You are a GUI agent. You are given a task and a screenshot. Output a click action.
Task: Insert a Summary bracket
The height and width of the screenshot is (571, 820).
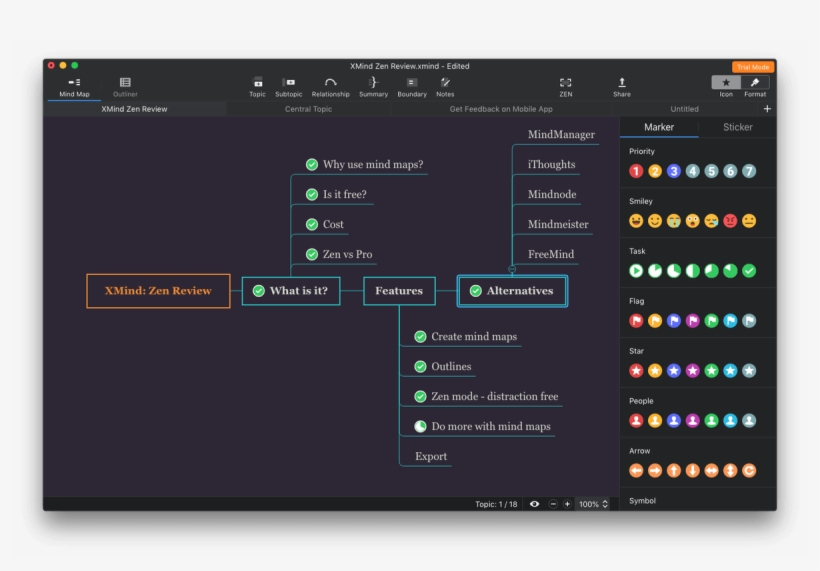pos(373,87)
